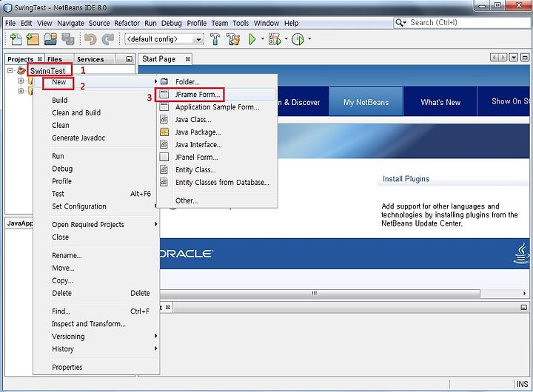Show the opened documents list dropdown
Viewport: 533px width, 392px height.
tap(514, 58)
